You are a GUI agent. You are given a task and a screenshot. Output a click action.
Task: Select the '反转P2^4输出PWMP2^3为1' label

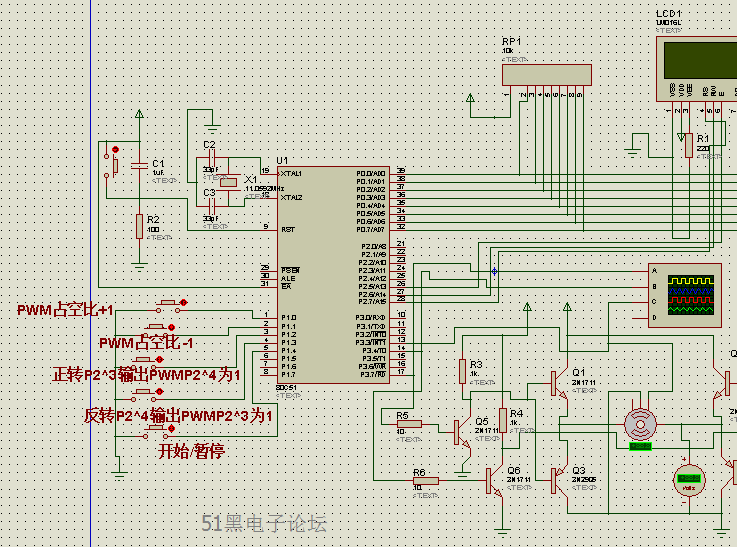pyautogui.click(x=178, y=416)
